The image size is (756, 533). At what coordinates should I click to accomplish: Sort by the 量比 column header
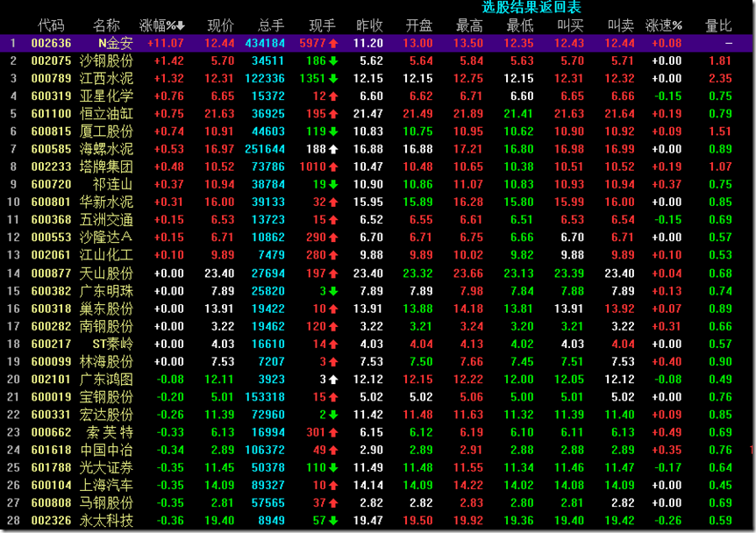tap(718, 25)
